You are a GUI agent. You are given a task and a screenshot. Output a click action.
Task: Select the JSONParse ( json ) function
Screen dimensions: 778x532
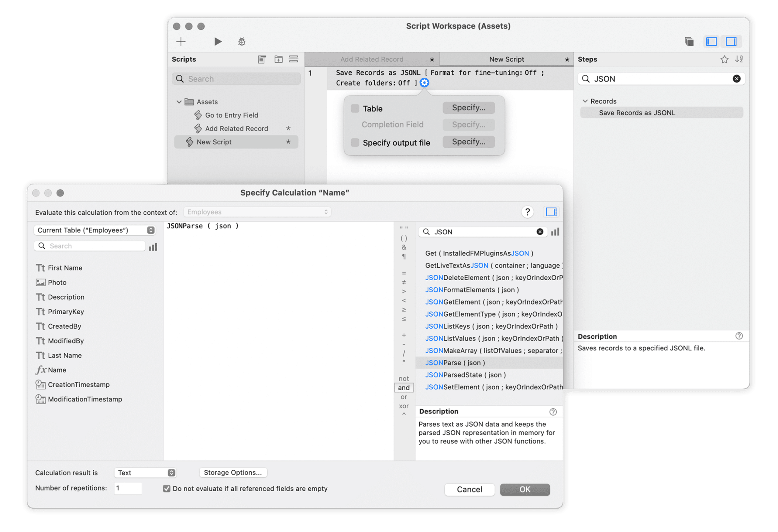[x=489, y=363]
